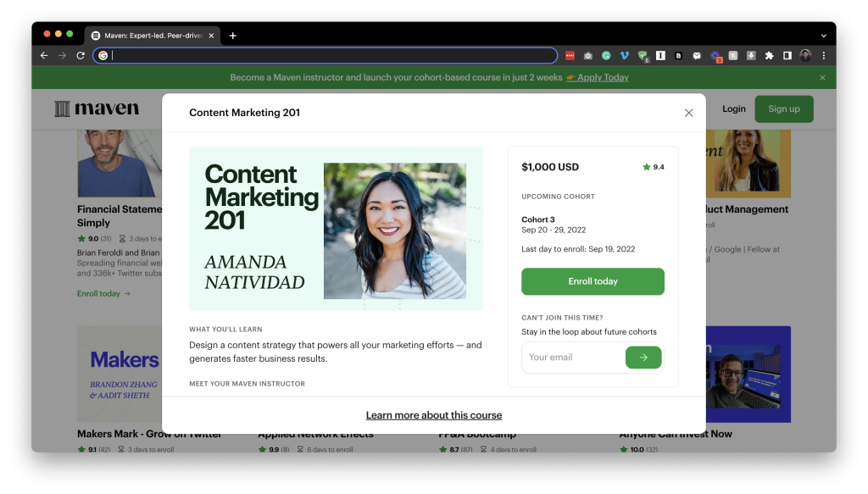Click the Google icon in address bar
Image resolution: width=868 pixels, height=494 pixels.
point(103,55)
